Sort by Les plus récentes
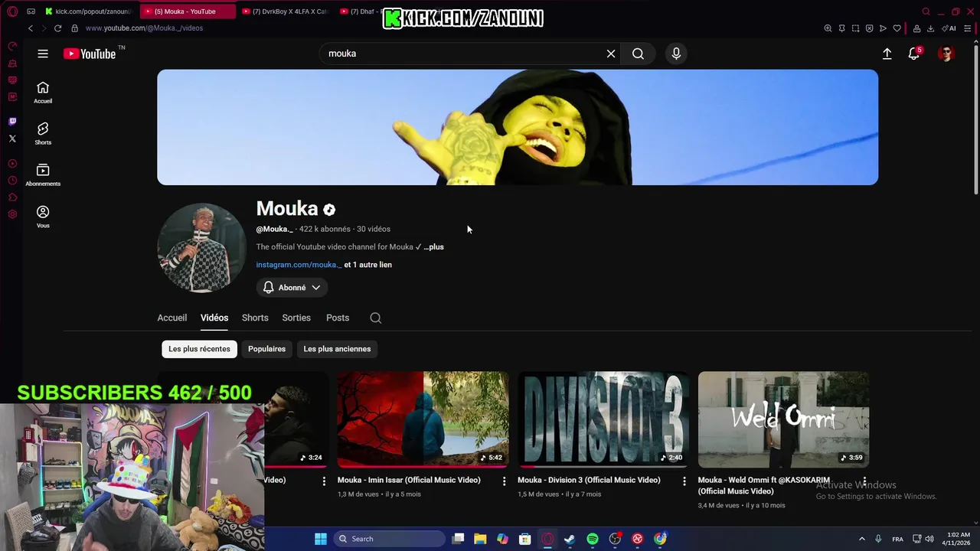Viewport: 980px width, 551px height. tap(199, 349)
